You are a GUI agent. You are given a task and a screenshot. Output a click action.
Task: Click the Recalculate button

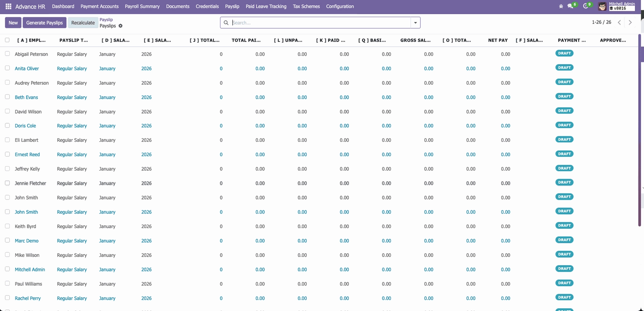(83, 23)
